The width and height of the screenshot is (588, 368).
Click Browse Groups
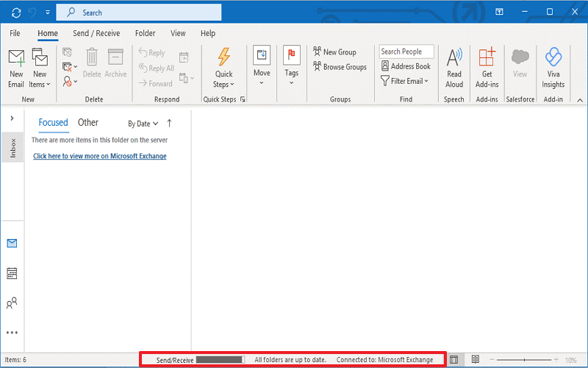pyautogui.click(x=340, y=67)
